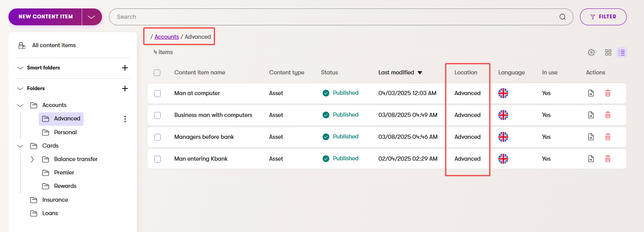Sort by Content item name column
Image resolution: width=644 pixels, height=232 pixels.
200,72
